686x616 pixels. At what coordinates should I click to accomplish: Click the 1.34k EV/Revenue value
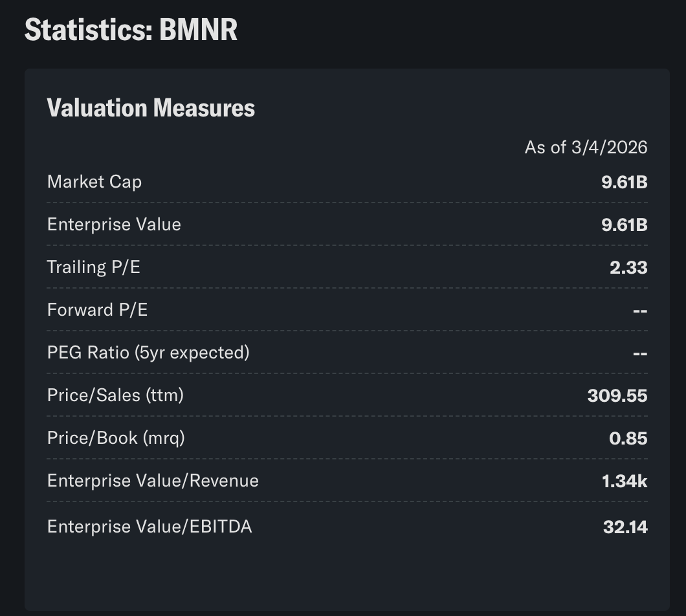pyautogui.click(x=625, y=481)
